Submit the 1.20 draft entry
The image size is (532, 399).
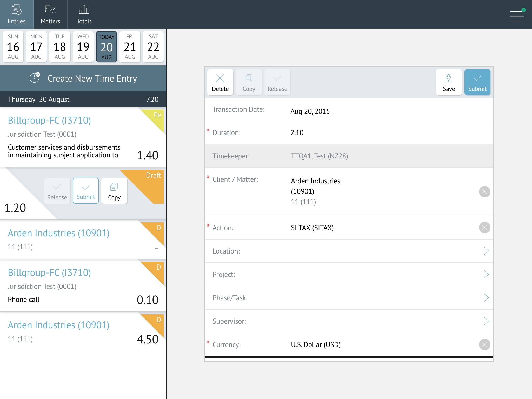[86, 191]
